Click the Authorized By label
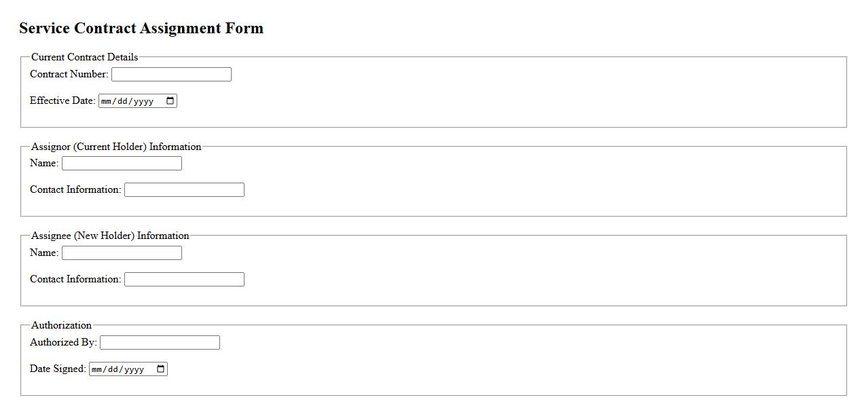Viewport: 868px width, 408px height. pyautogui.click(x=63, y=342)
